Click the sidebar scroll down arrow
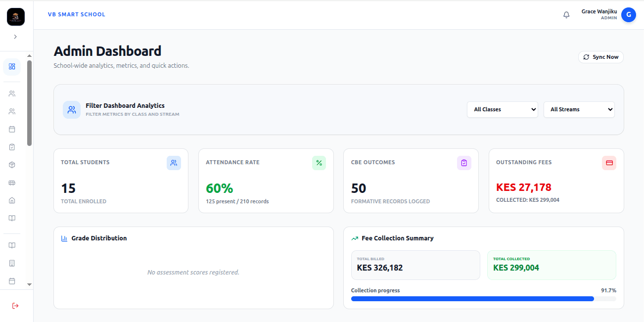 [x=29, y=284]
